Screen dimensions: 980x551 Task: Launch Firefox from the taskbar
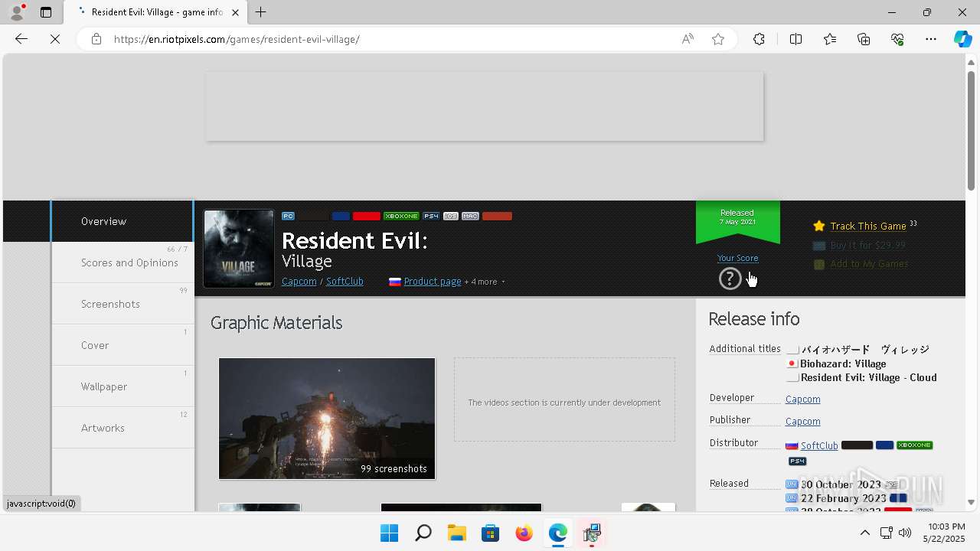coord(524,533)
